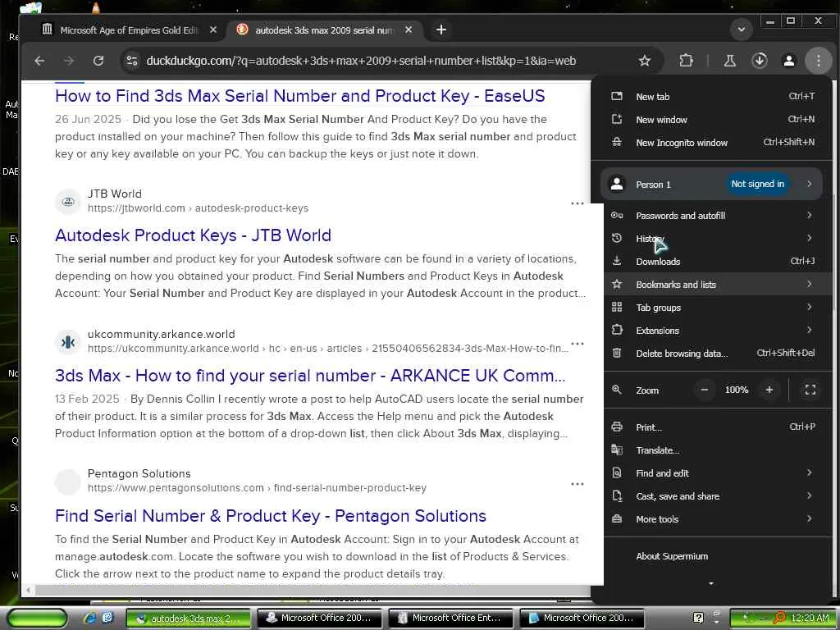Click the help question mark tray icon
Viewport: 840px width, 630px height.
pyautogui.click(x=698, y=618)
